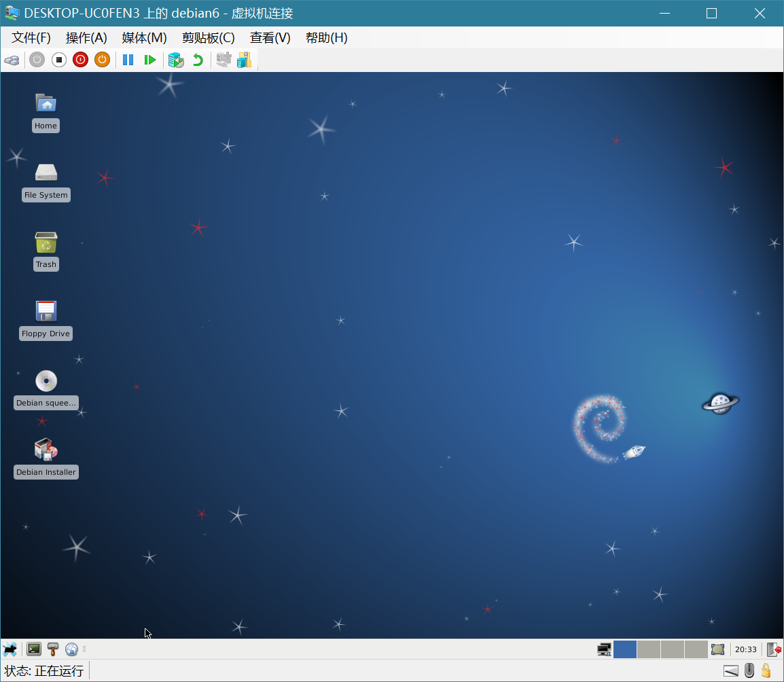Open the 查看(V) menu
784x682 pixels.
pyautogui.click(x=270, y=38)
